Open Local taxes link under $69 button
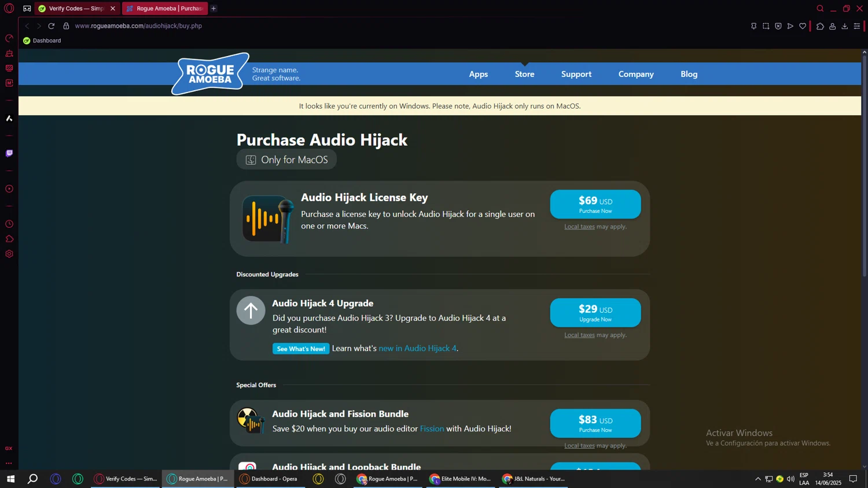Image resolution: width=868 pixels, height=488 pixels. point(579,227)
